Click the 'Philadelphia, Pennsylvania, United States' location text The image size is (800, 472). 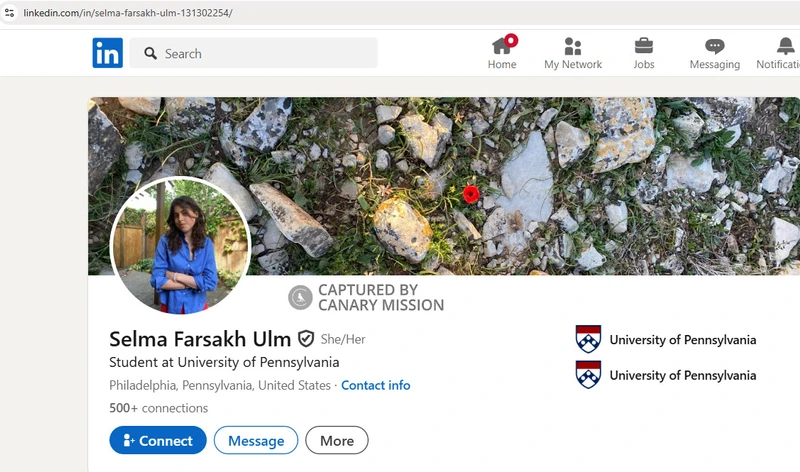[220, 385]
